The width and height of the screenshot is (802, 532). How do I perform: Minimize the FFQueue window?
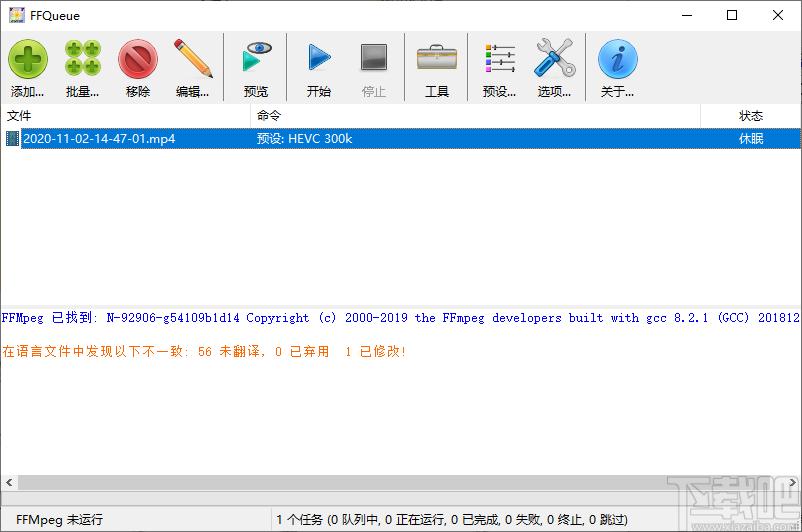[x=687, y=15]
